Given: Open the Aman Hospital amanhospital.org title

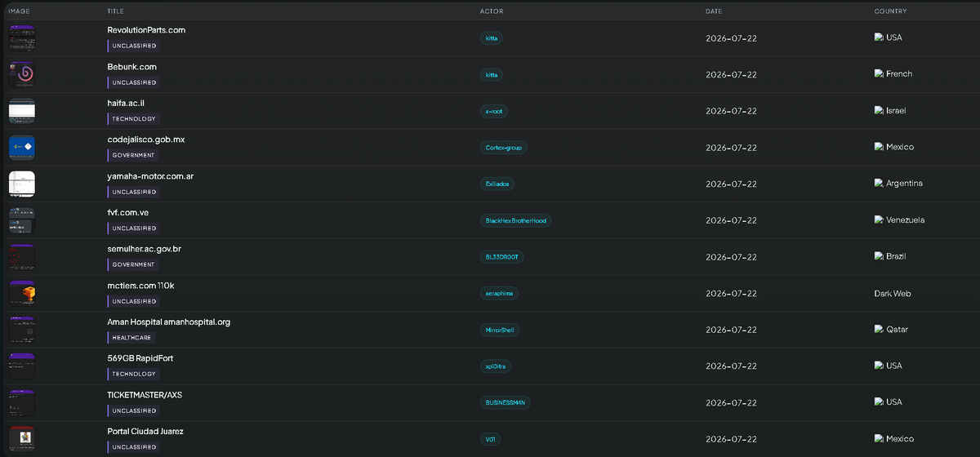Looking at the screenshot, I should (x=169, y=322).
